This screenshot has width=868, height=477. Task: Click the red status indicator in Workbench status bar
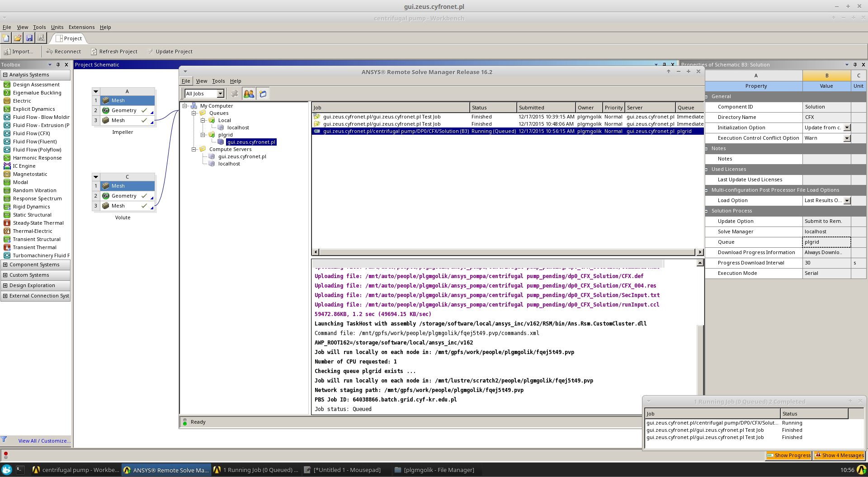point(5,455)
